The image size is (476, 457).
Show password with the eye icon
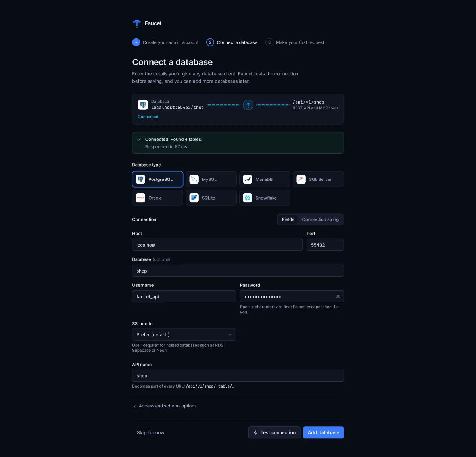coord(338,296)
